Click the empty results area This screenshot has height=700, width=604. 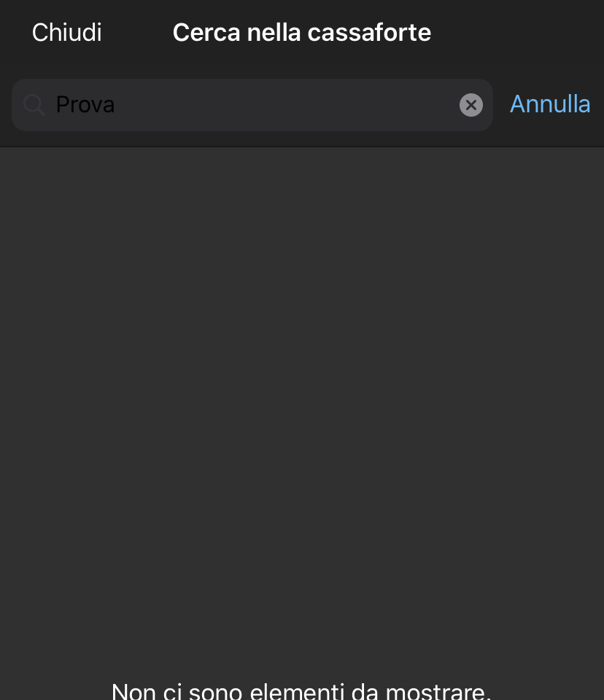click(302, 402)
